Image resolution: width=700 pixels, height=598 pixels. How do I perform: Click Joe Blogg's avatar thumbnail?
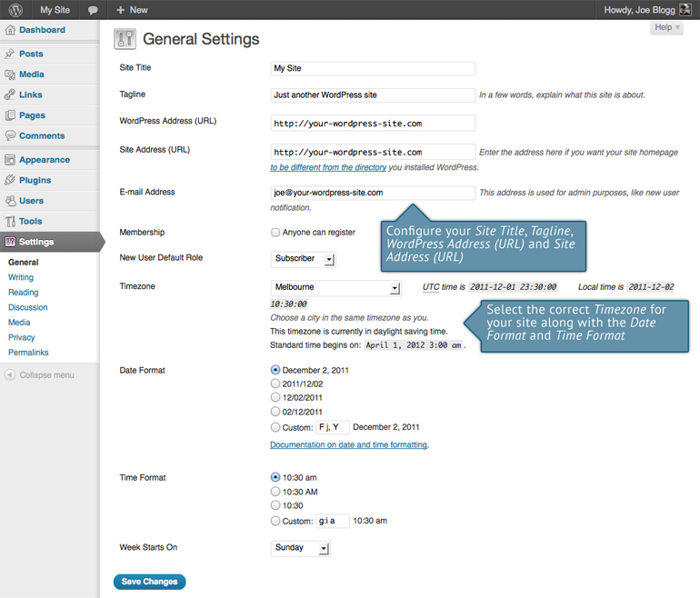pyautogui.click(x=685, y=10)
